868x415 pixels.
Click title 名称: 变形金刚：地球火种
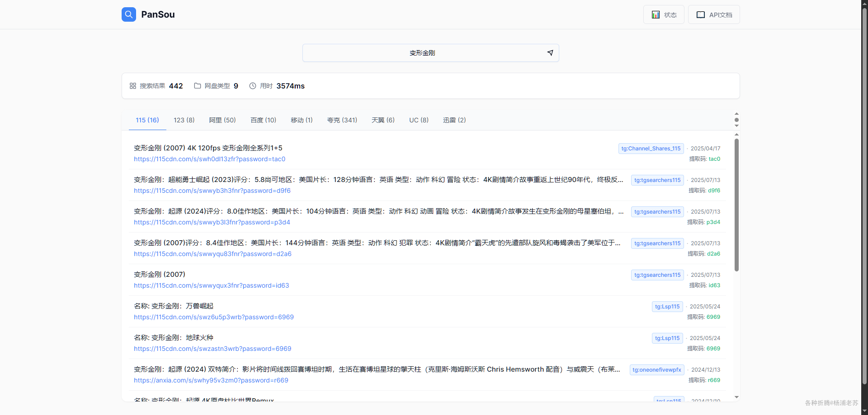[x=174, y=338]
